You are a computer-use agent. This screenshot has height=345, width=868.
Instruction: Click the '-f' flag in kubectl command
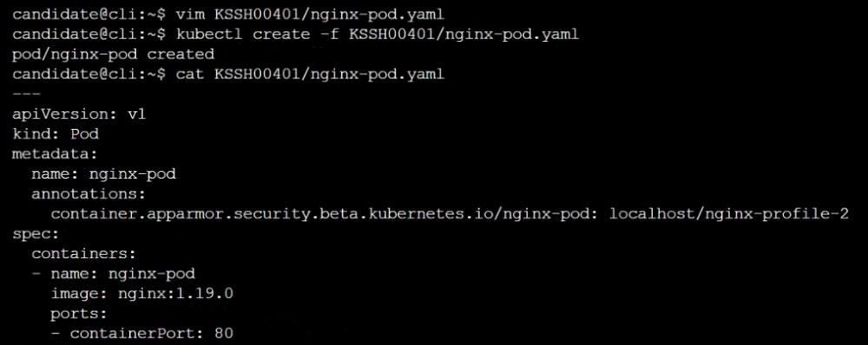[329, 35]
